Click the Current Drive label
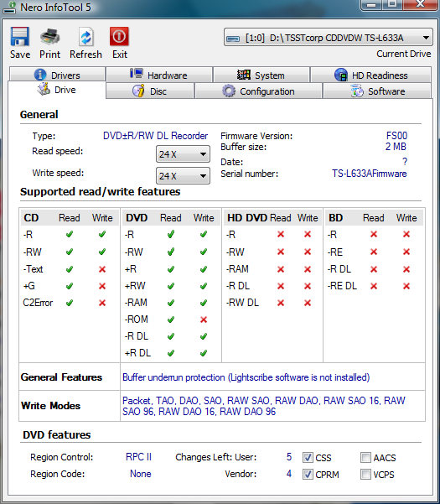 click(x=404, y=54)
